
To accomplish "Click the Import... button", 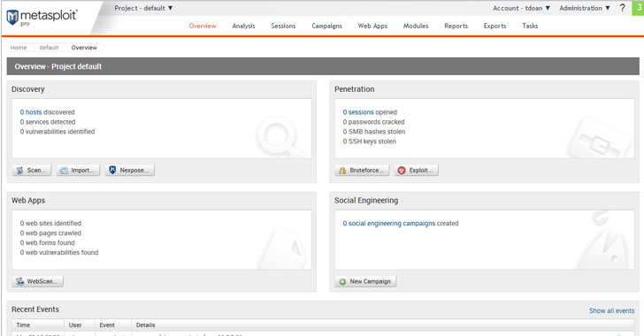I will 78,170.
